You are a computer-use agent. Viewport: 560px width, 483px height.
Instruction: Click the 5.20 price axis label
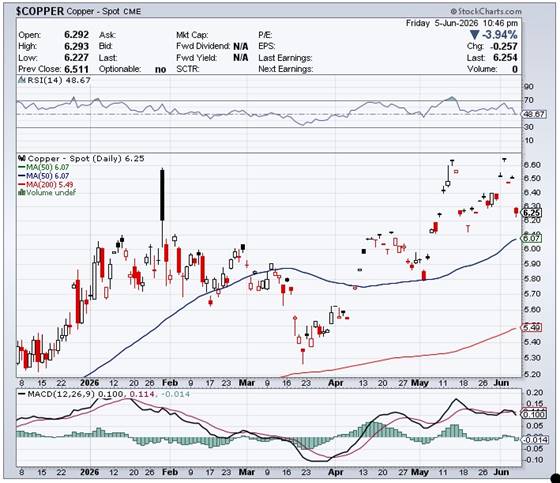click(532, 374)
